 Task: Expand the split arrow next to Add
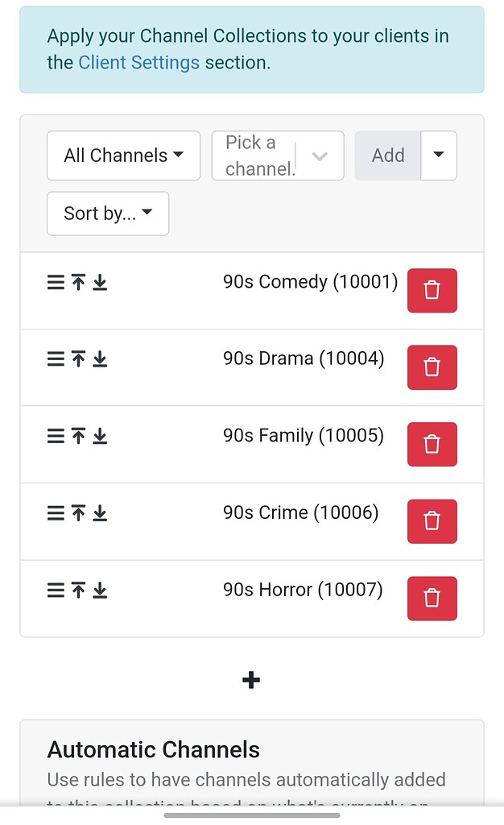tap(439, 155)
